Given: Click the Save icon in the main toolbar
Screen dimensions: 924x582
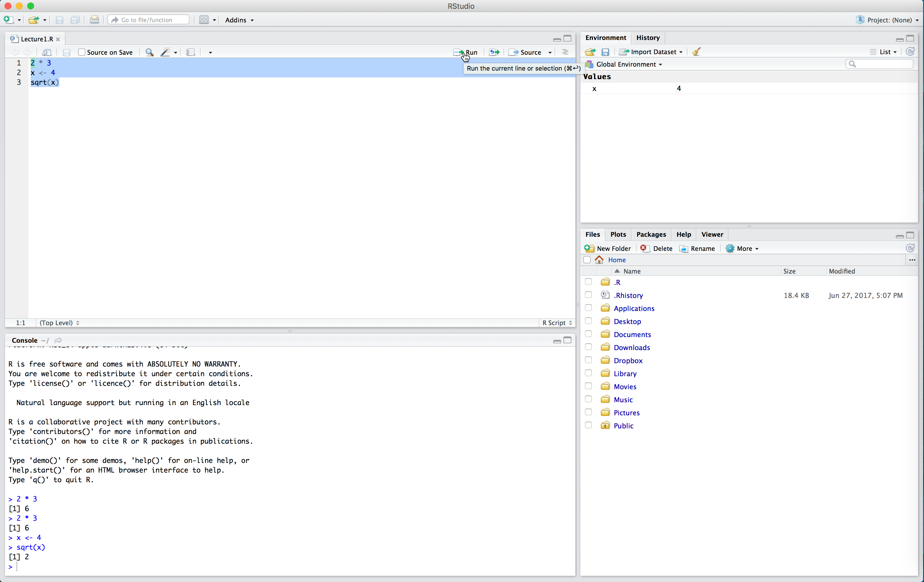Looking at the screenshot, I should (x=60, y=20).
